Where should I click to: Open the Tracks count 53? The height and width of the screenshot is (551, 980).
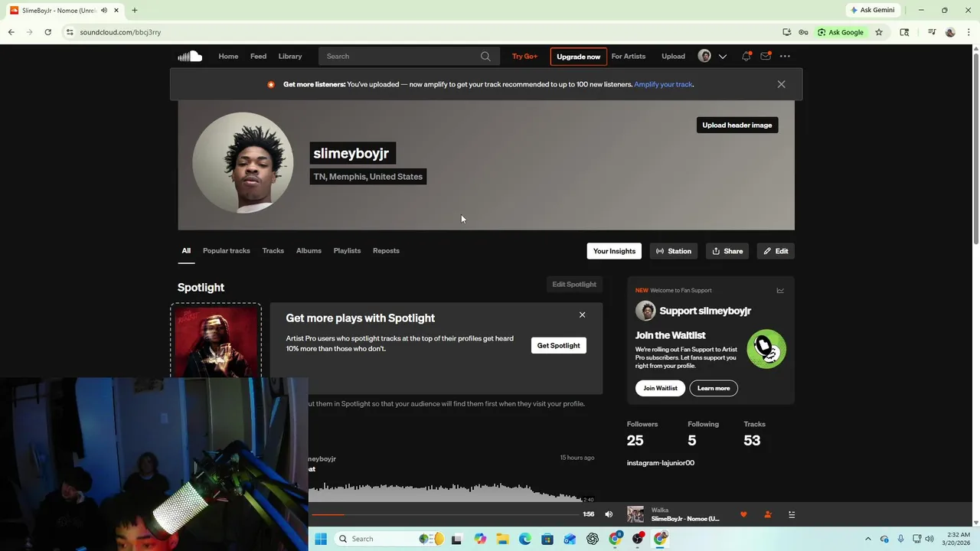(752, 440)
